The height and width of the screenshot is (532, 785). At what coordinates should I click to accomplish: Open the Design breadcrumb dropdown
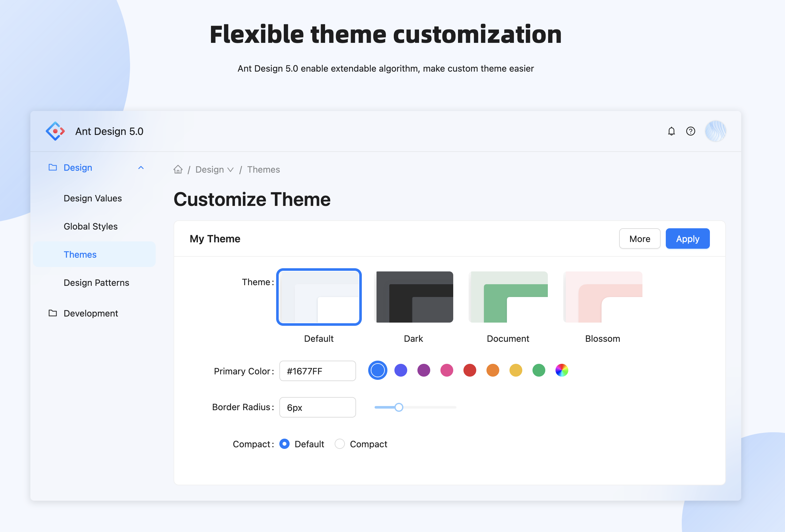click(214, 169)
